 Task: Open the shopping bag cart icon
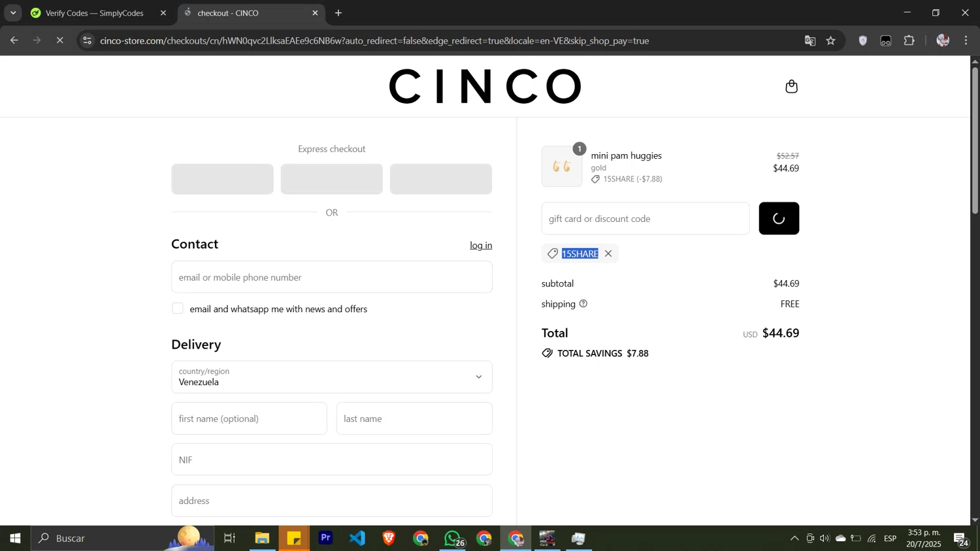coord(791,86)
